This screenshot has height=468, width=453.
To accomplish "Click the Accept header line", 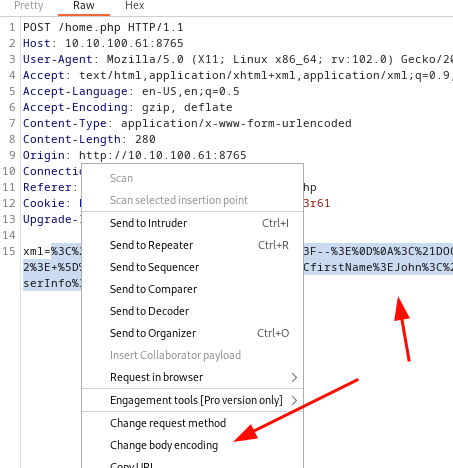I will [x=238, y=75].
